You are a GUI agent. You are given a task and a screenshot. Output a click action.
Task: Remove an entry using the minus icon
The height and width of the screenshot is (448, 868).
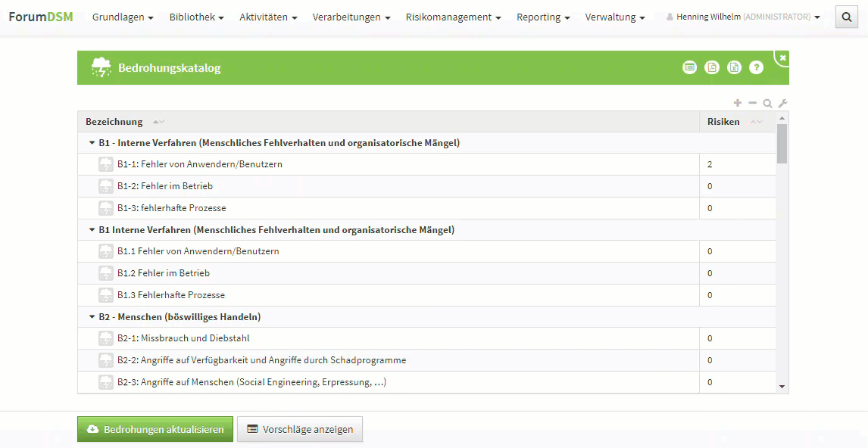click(752, 103)
